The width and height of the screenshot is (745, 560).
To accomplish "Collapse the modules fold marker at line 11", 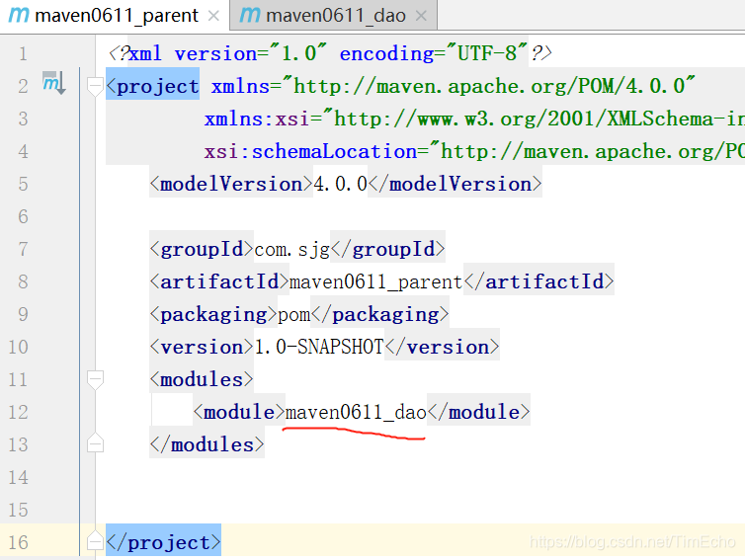I will (x=96, y=379).
